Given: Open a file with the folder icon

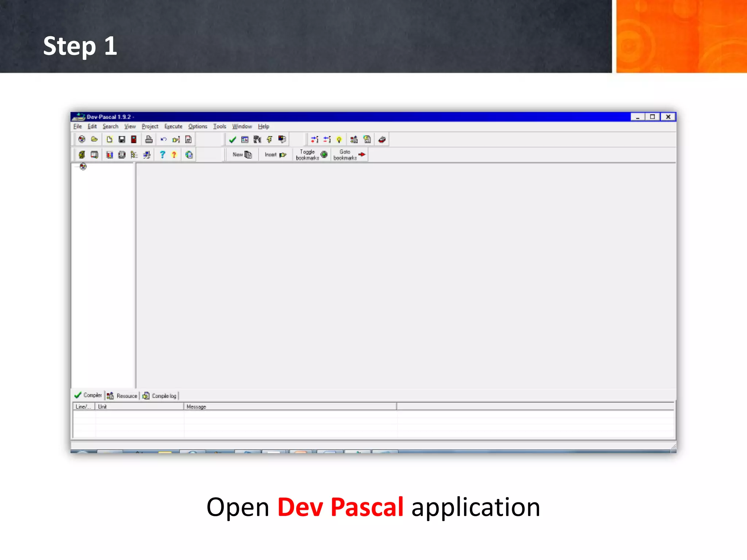Looking at the screenshot, I should 94,139.
